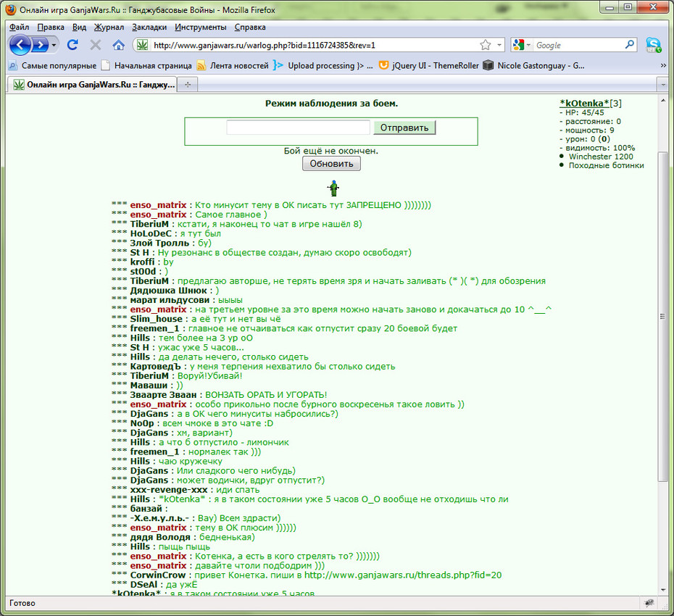
Task: Open the back/forward history dropdown arrow
Action: pos(54,45)
